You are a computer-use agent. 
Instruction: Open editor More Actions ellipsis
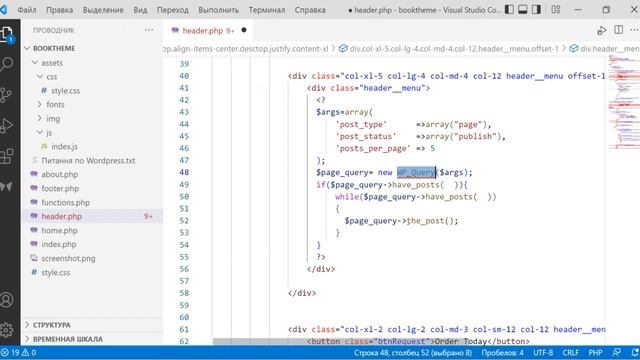pos(634,30)
